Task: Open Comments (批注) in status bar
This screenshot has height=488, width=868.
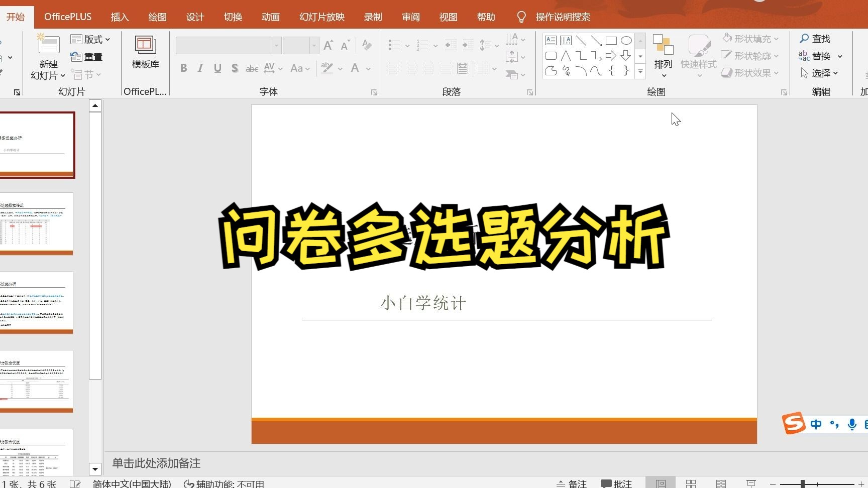Action: pos(616,483)
